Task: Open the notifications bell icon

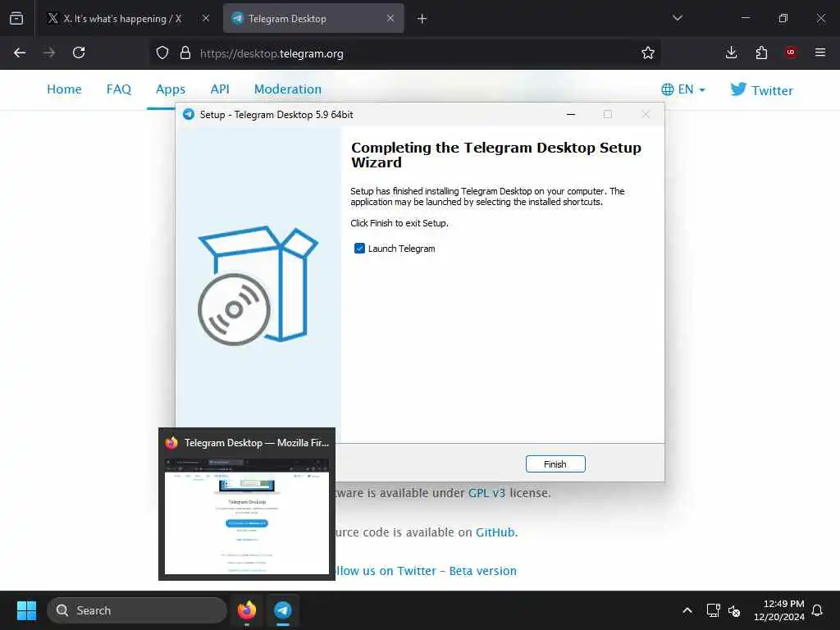Action: [x=817, y=610]
